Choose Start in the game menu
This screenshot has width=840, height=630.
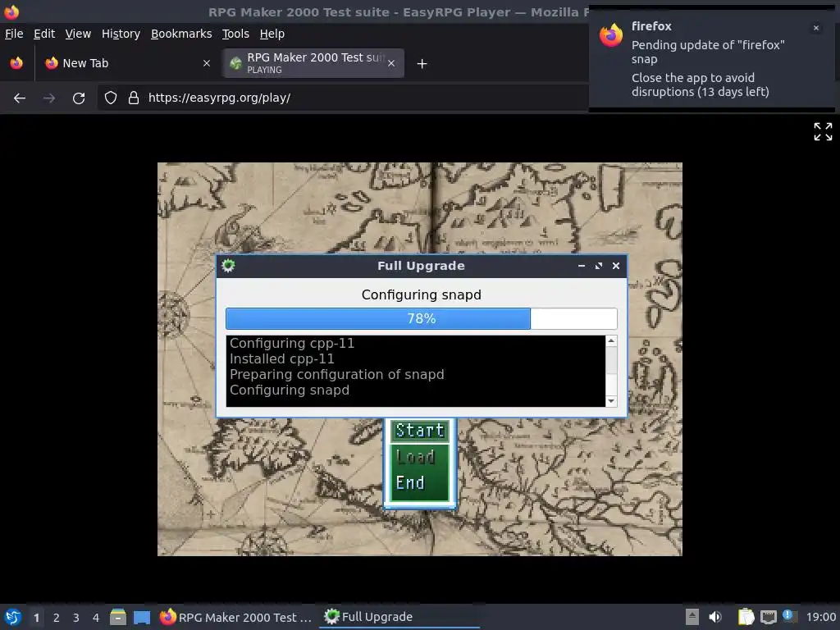pos(420,431)
